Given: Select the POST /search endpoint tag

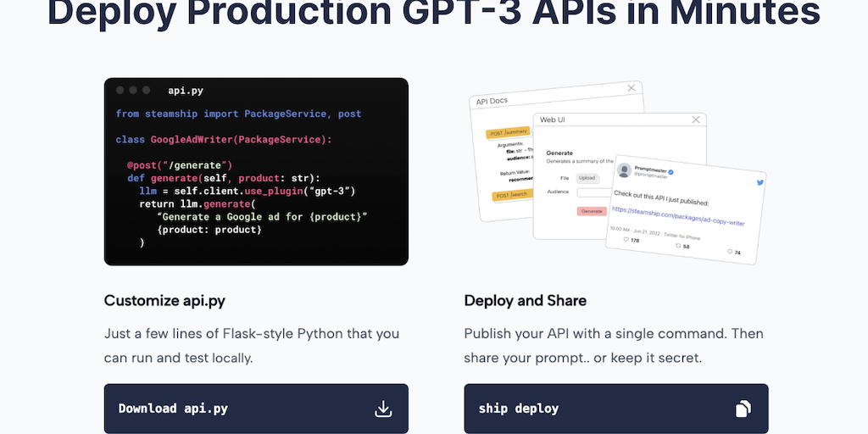Looking at the screenshot, I should pos(512,195).
